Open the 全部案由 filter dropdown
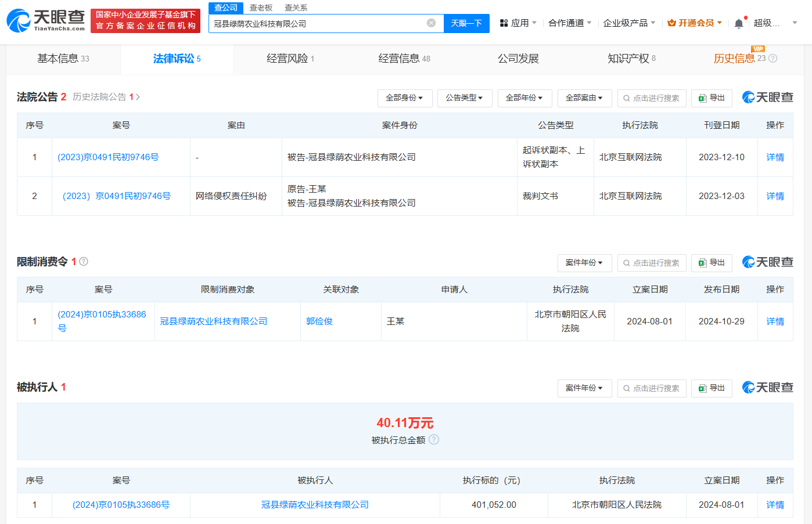Viewport: 812px width, 524px height. point(584,98)
